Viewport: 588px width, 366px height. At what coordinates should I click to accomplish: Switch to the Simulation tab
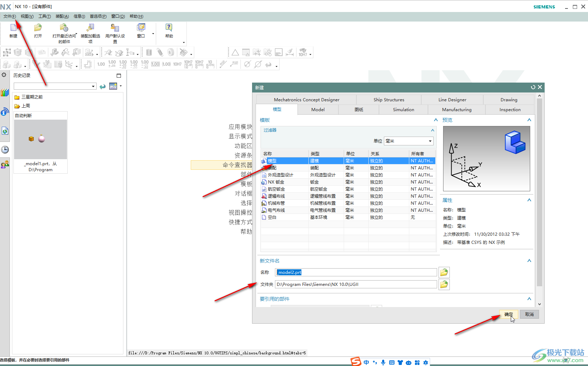click(403, 110)
